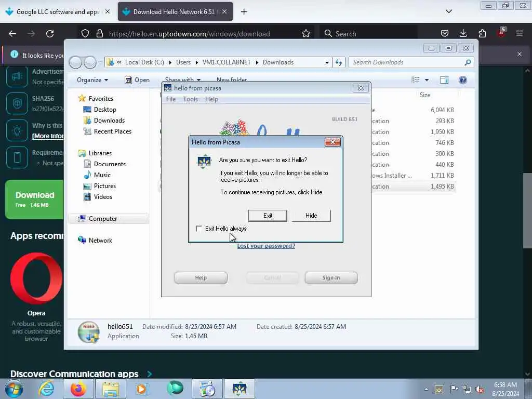Show hidden tray icons arrow
532x399 pixels.
[426, 389]
